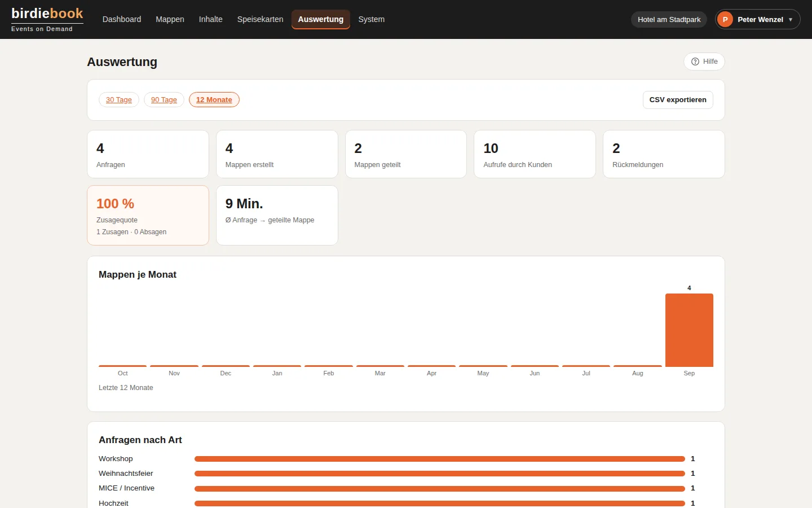812x508 pixels.
Task: Open the Inhalte section
Action: [x=211, y=19]
